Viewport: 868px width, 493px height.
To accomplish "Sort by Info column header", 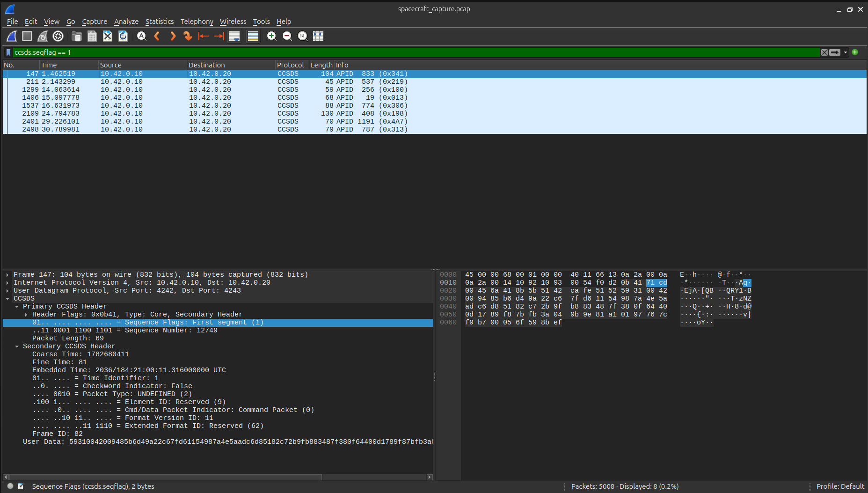I will [600, 65].
